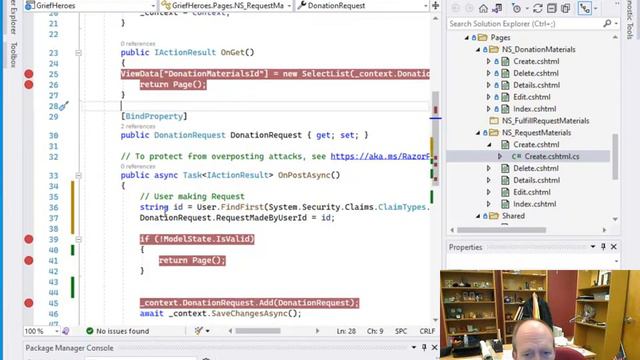Expand Create.cshtml under NS_DonationMaterials
Viewport: 640px width, 360px height.
coord(488,61)
